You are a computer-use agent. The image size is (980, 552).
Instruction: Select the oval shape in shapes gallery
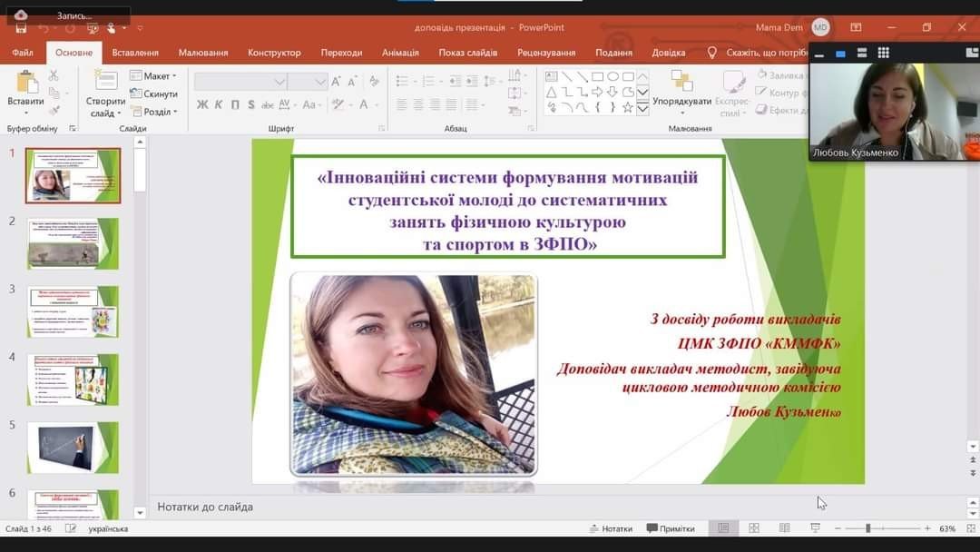point(612,76)
